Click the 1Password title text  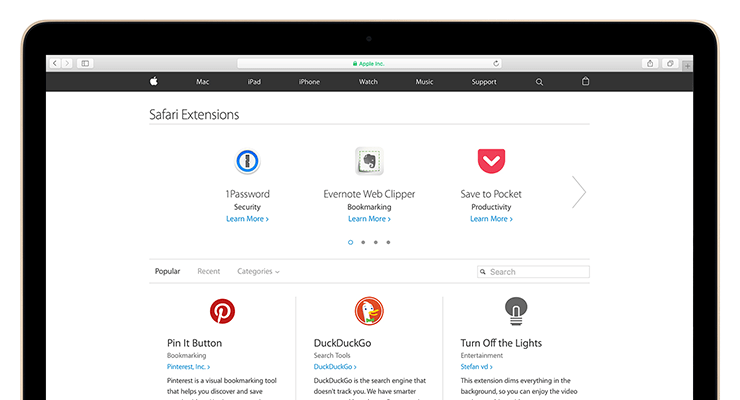tap(247, 194)
